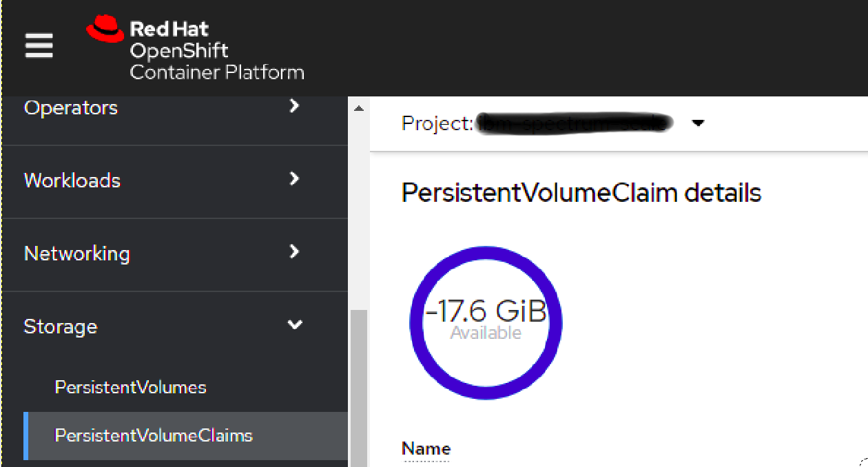Click the Project dropdown caret icon

(699, 123)
